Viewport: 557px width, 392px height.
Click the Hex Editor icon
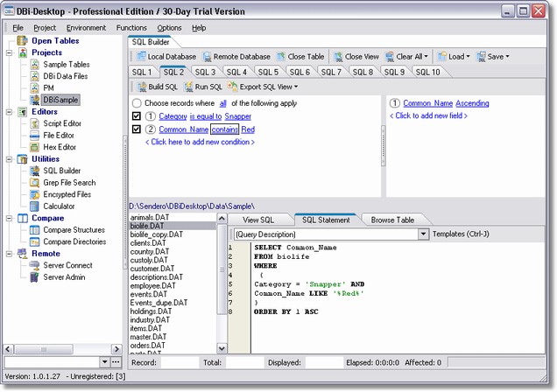pos(34,147)
